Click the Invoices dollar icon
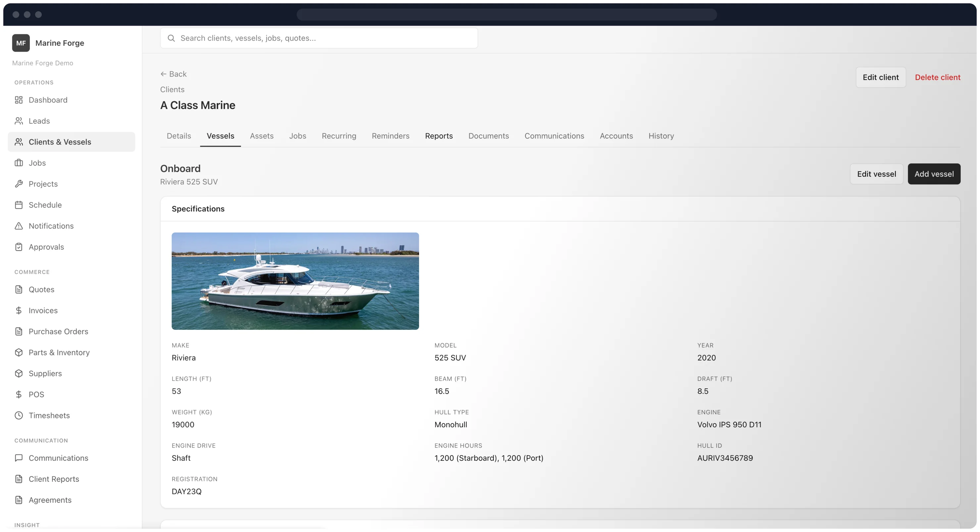The image size is (980, 532). [19, 310]
